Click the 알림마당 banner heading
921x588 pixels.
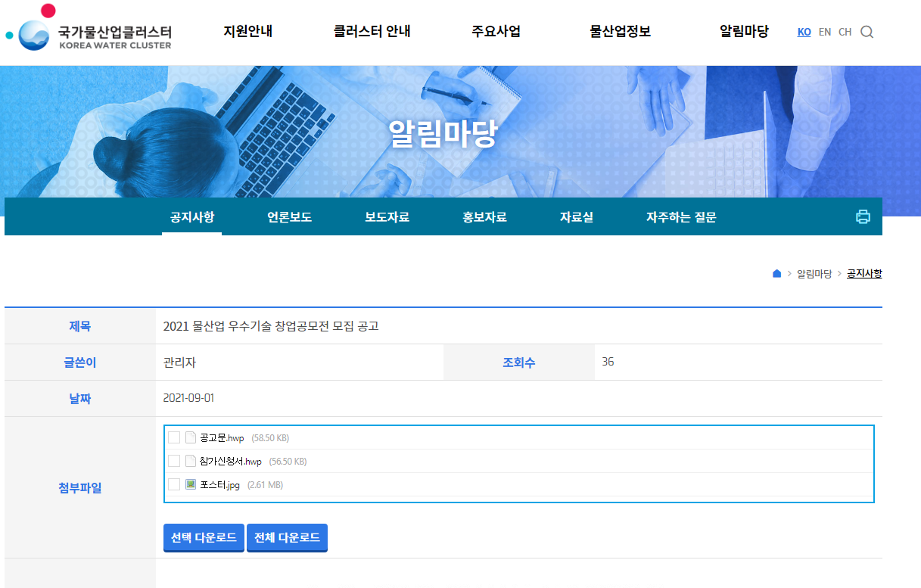(x=443, y=133)
